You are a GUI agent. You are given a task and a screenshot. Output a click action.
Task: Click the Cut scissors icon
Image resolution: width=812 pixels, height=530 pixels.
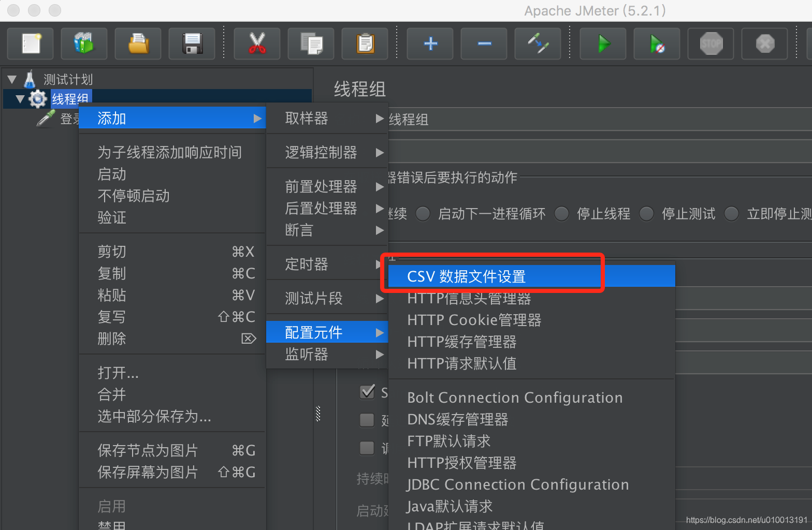point(257,43)
